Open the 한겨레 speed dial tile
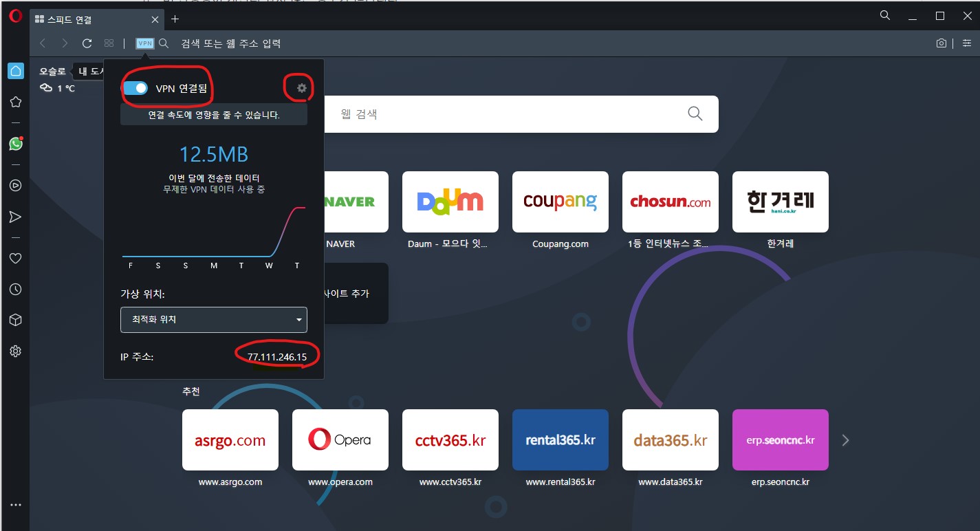The height and width of the screenshot is (531, 980). click(x=781, y=202)
